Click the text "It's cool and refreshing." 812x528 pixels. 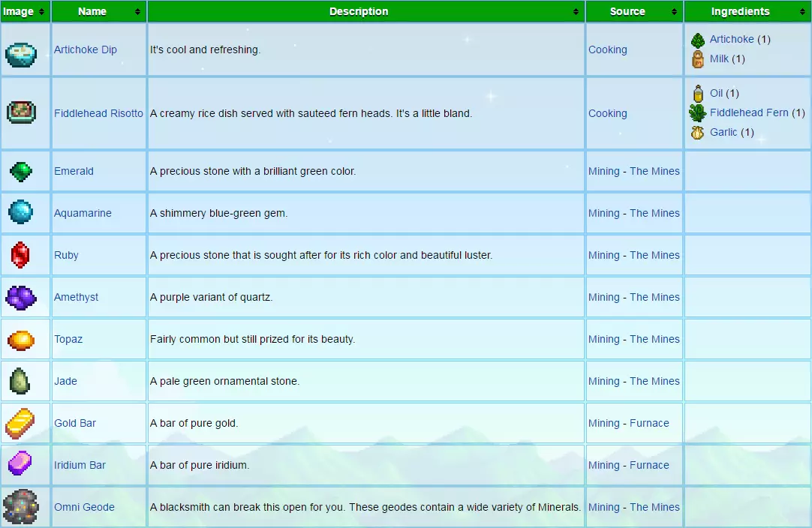pos(205,49)
